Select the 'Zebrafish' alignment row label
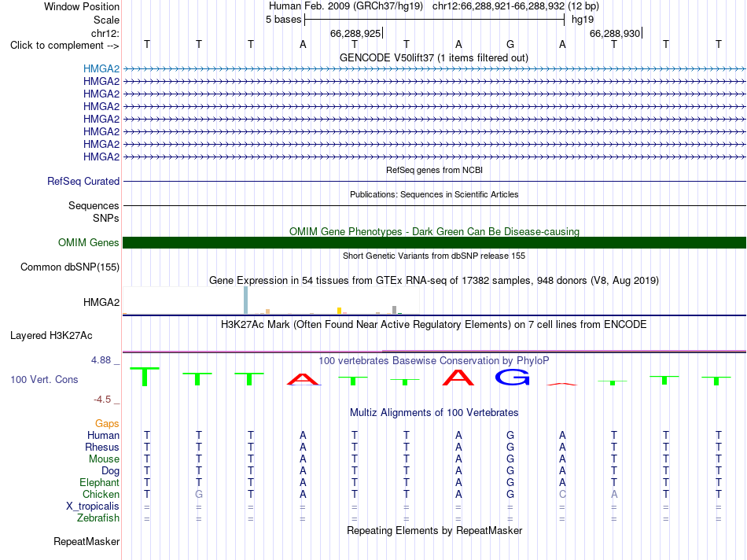 pyautogui.click(x=98, y=518)
